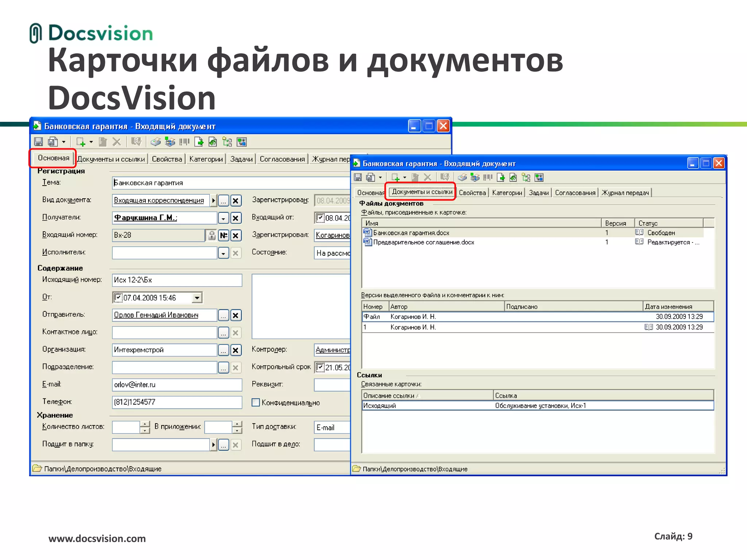Click browse (...) button for Организация
The image size is (747, 560).
224,350
